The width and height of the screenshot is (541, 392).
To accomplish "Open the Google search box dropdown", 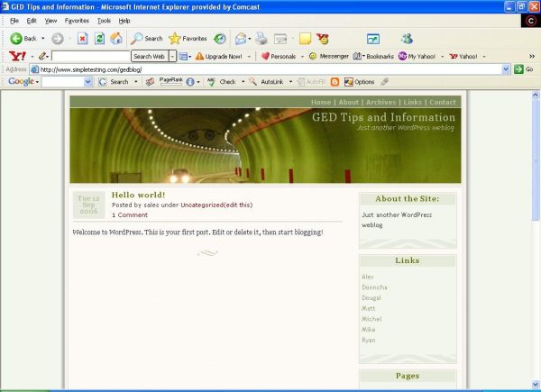I will (88, 82).
